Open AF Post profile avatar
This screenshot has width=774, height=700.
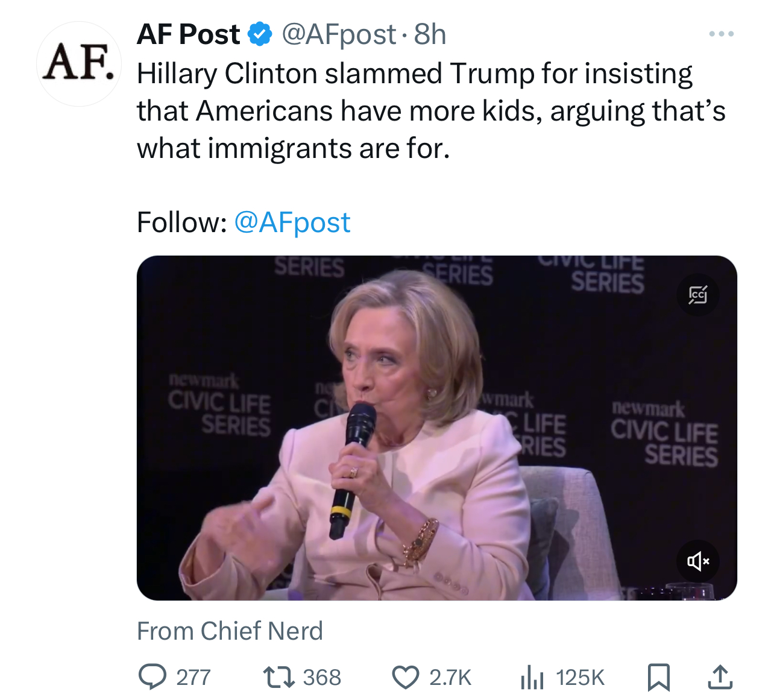pos(79,64)
